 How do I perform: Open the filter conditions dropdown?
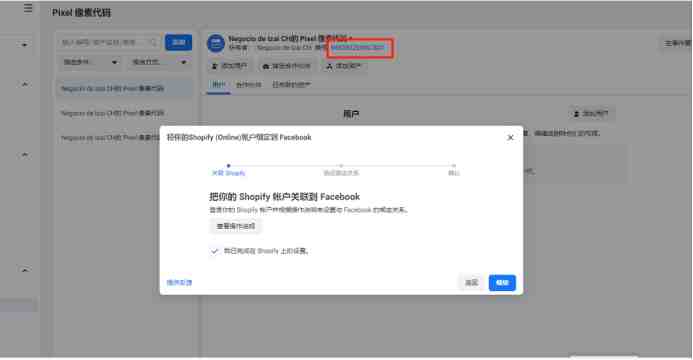coord(90,62)
